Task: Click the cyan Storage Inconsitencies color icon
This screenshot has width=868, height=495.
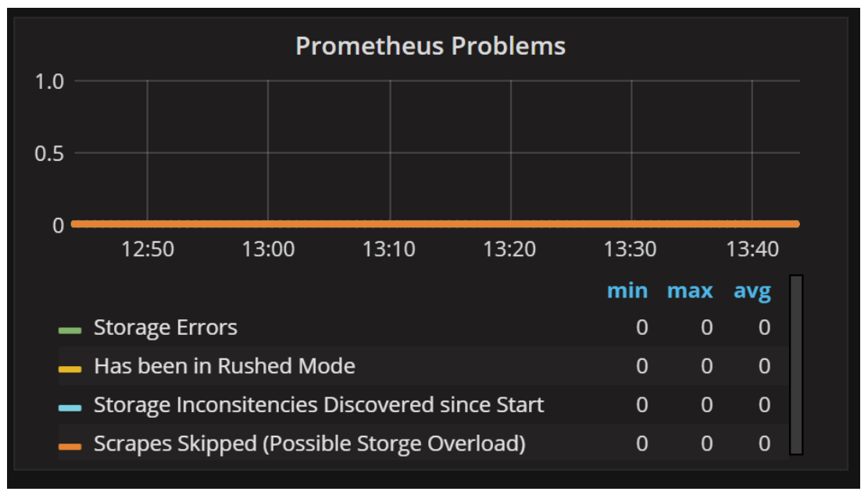Action: click(x=70, y=408)
